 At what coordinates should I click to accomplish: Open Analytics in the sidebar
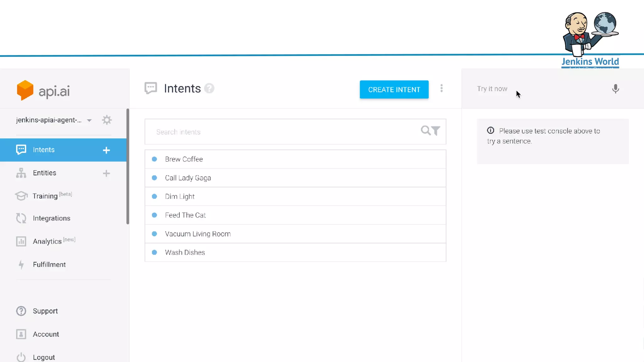47,241
